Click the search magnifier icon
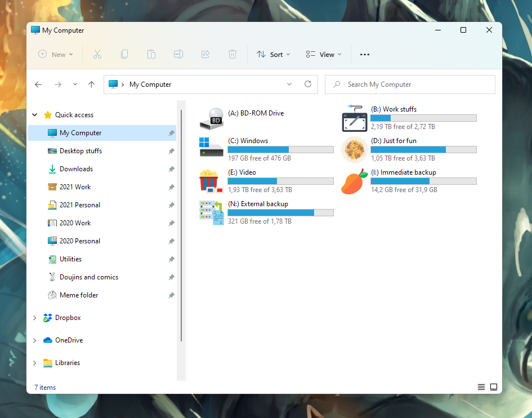 [x=337, y=85]
